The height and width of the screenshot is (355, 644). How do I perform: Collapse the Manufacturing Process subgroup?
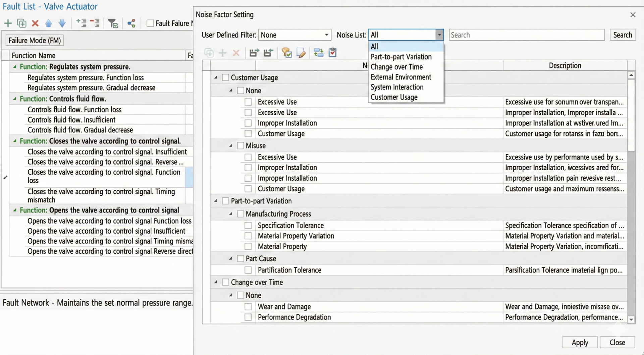click(231, 214)
